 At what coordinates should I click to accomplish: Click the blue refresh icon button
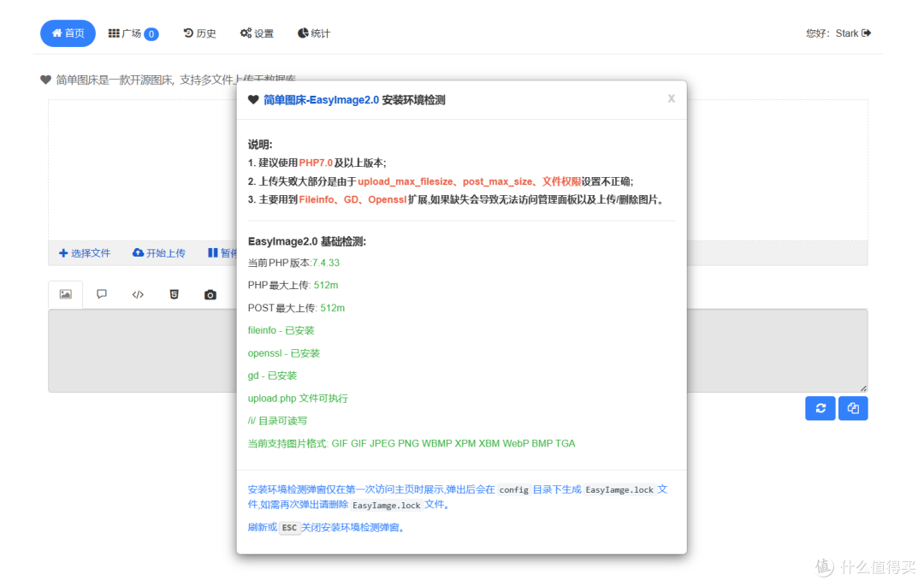tap(820, 408)
